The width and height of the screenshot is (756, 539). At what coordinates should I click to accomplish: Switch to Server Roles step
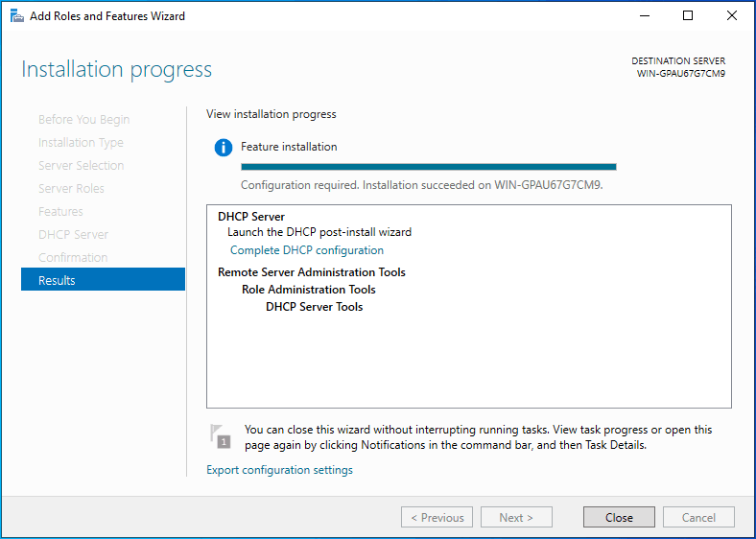[71, 189]
